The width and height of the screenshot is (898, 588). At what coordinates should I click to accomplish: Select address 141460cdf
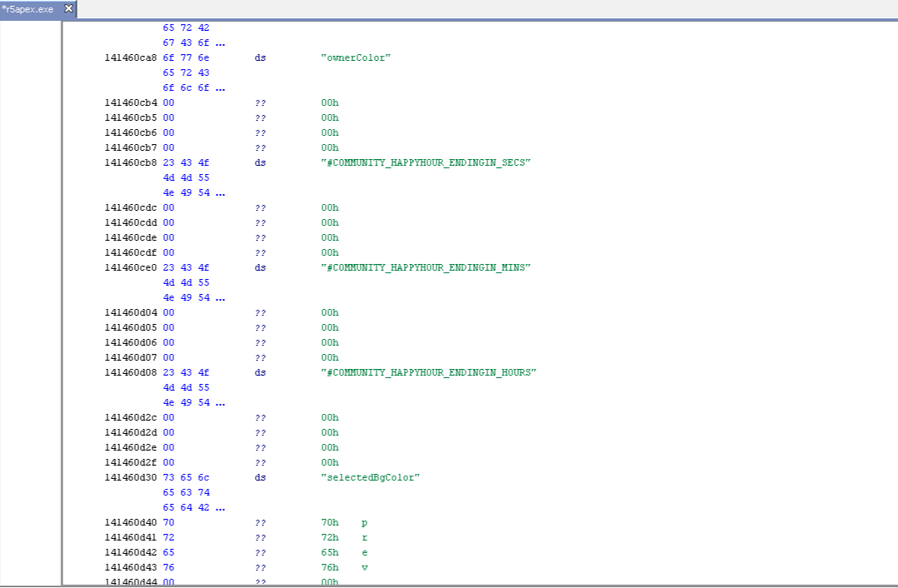click(132, 253)
